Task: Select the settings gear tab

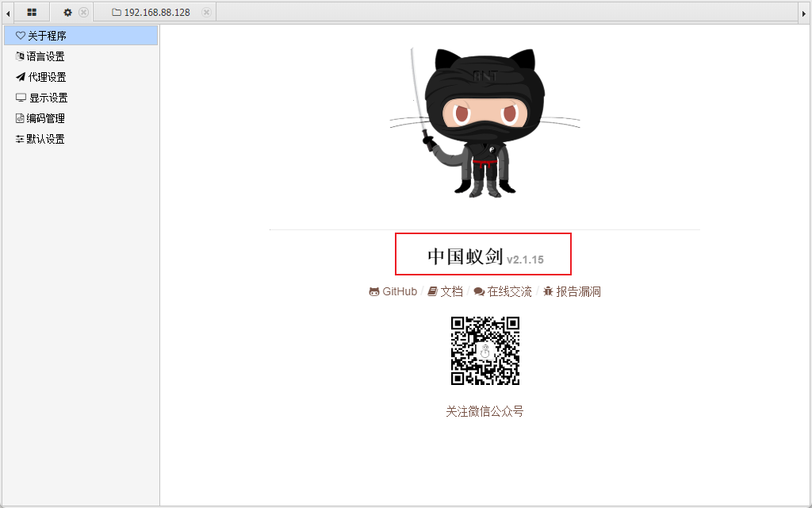Action: (67, 13)
